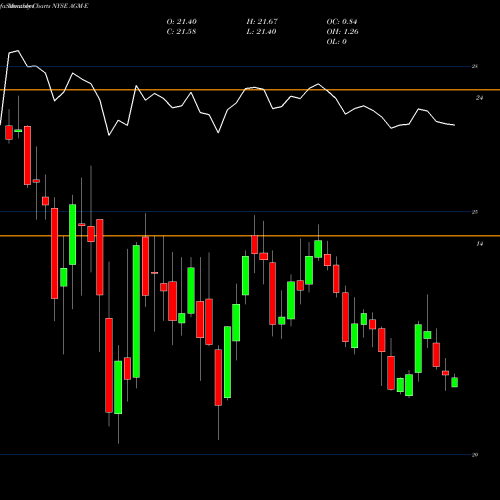500x500 pixels.
Task: Click the price axis label '25'
Action: [475, 212]
